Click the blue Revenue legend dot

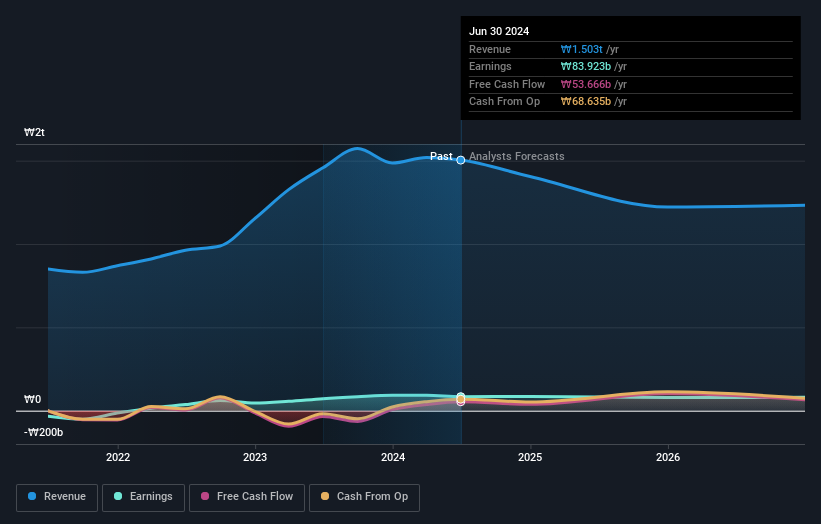tap(32, 496)
